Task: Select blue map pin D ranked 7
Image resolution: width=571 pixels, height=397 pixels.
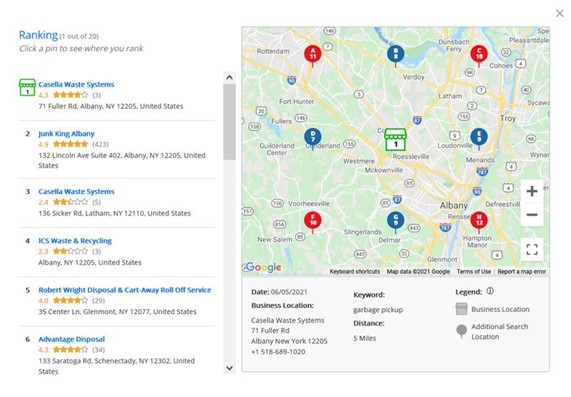Action: pyautogui.click(x=312, y=137)
